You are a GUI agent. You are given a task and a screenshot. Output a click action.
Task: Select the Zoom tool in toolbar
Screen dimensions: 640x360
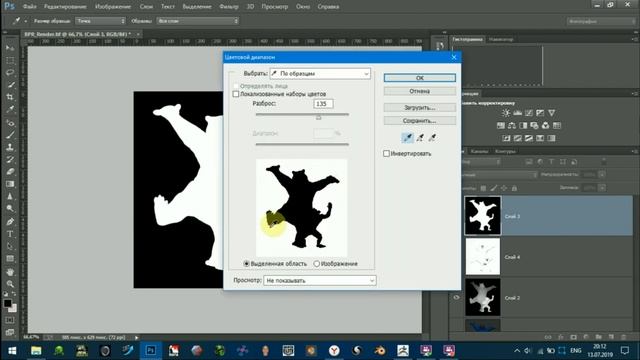tap(10, 284)
